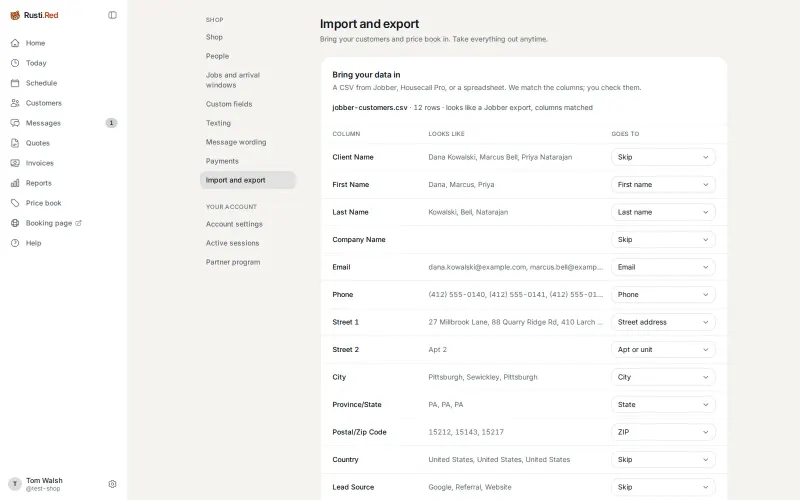
Task: Open the Lead Source mapping dropdown
Action: point(663,487)
